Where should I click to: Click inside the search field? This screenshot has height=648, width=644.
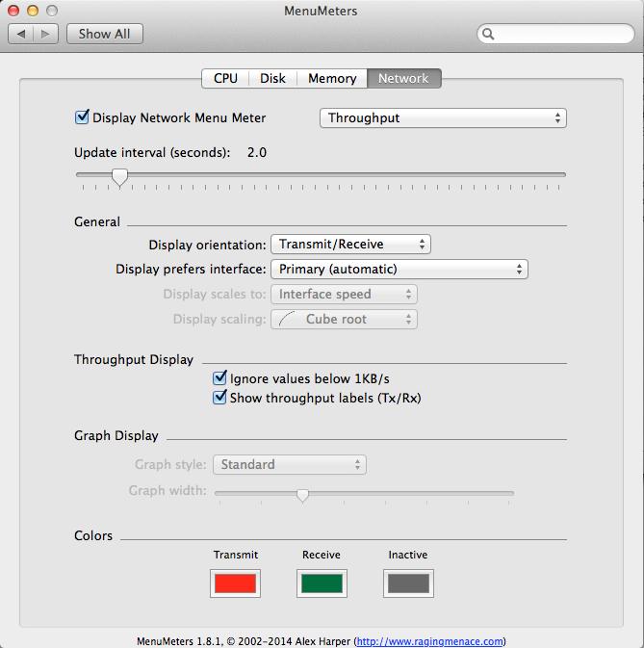click(555, 34)
